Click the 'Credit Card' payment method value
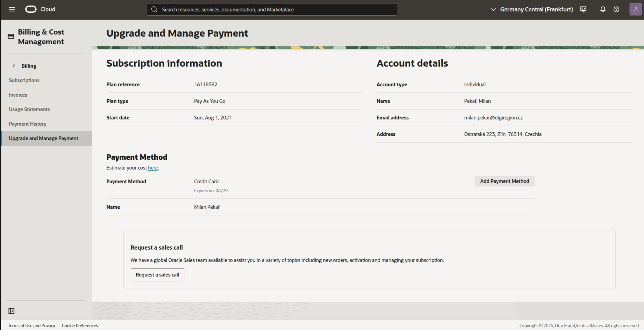644x330 pixels. click(206, 182)
